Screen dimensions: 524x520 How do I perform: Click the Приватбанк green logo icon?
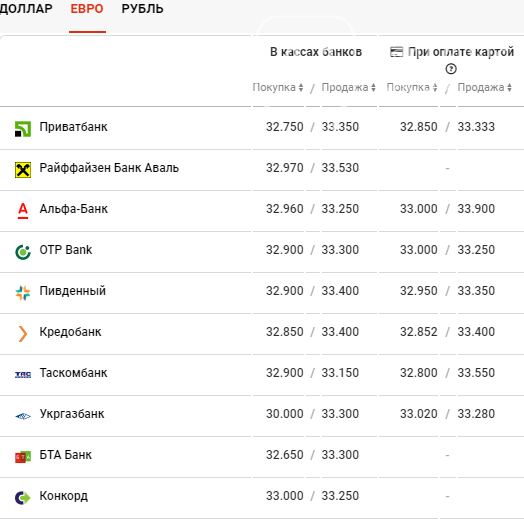pyautogui.click(x=23, y=129)
